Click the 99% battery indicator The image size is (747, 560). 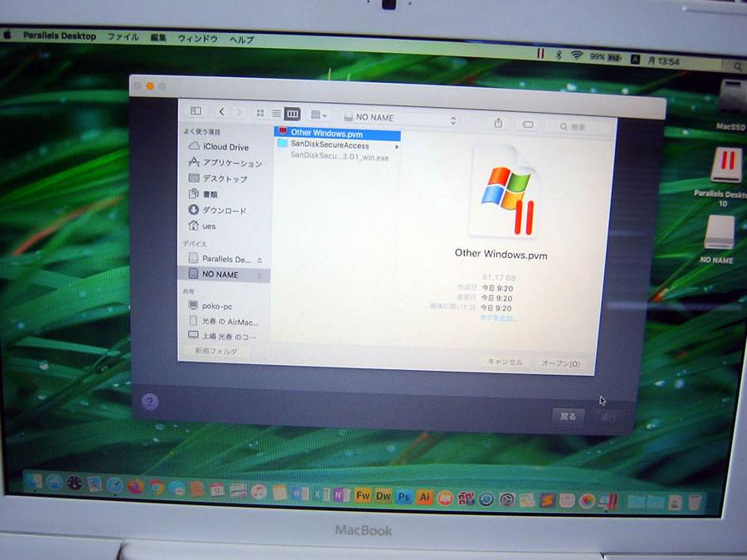point(606,57)
